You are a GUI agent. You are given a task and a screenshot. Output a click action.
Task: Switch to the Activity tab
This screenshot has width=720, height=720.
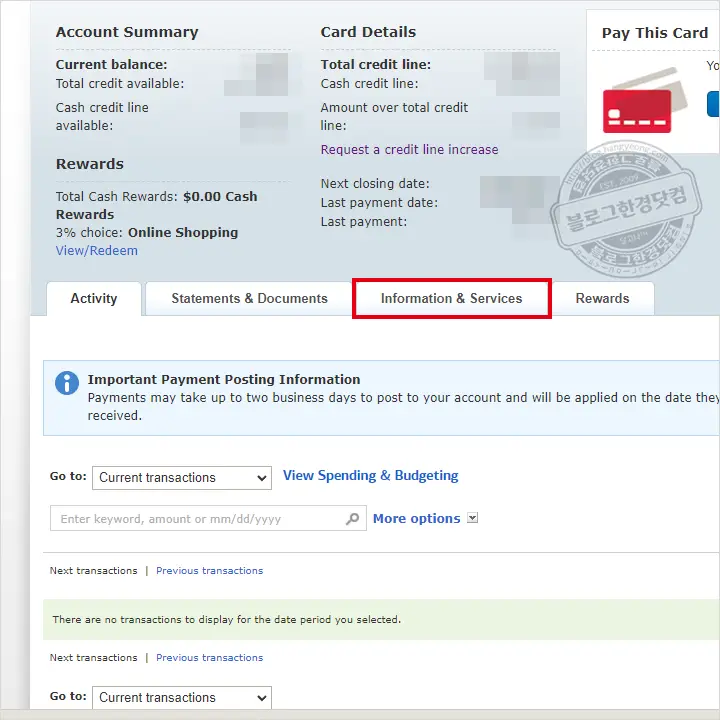tap(93, 299)
